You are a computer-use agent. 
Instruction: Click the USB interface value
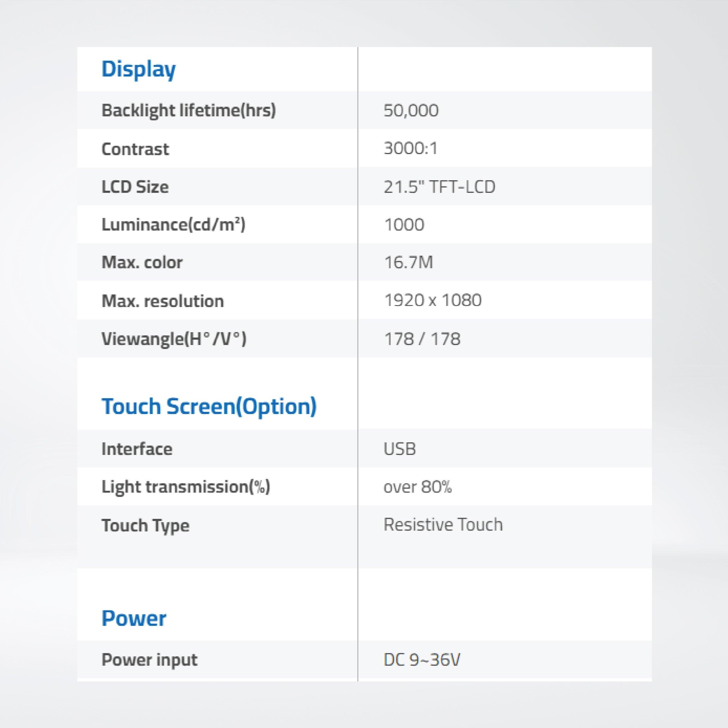(399, 449)
